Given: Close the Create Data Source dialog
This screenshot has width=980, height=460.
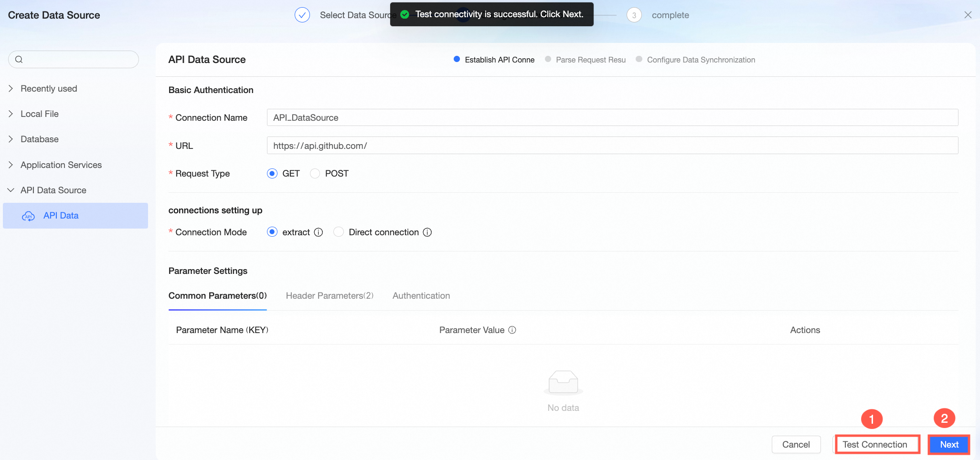Looking at the screenshot, I should [x=968, y=15].
